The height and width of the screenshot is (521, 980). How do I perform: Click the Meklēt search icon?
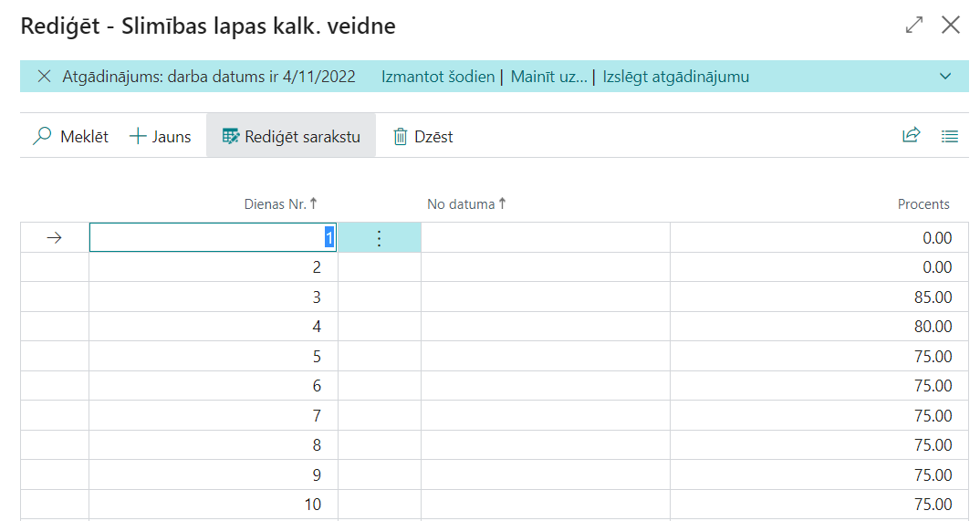43,137
